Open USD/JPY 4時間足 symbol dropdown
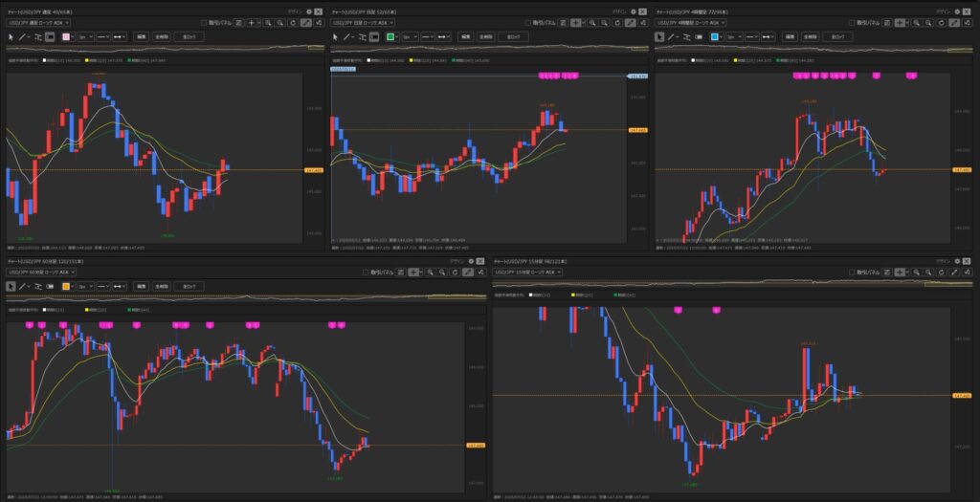 point(692,23)
